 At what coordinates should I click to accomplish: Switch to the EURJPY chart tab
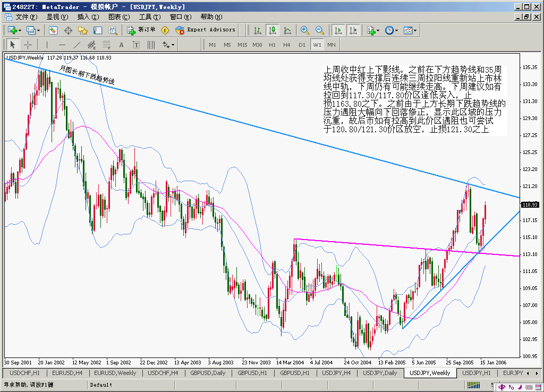(x=513, y=373)
